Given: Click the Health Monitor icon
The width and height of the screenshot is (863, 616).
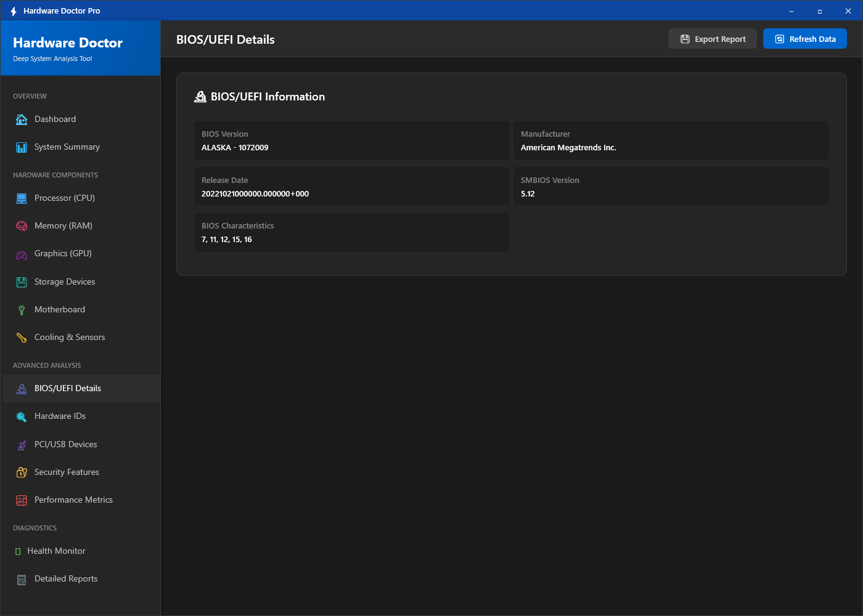Looking at the screenshot, I should click(x=18, y=551).
